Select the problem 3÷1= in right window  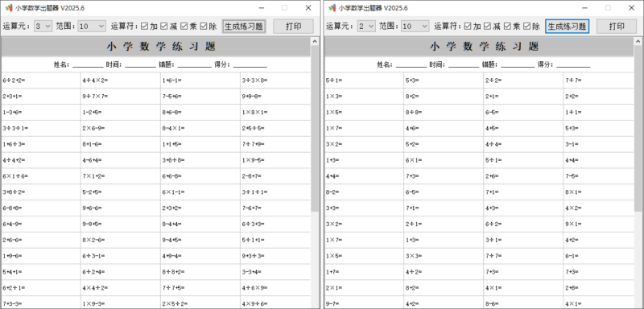point(493,240)
